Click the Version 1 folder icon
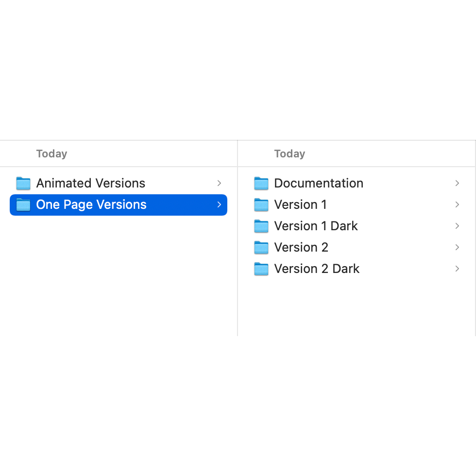Viewport: 476px width, 476px height. click(261, 204)
